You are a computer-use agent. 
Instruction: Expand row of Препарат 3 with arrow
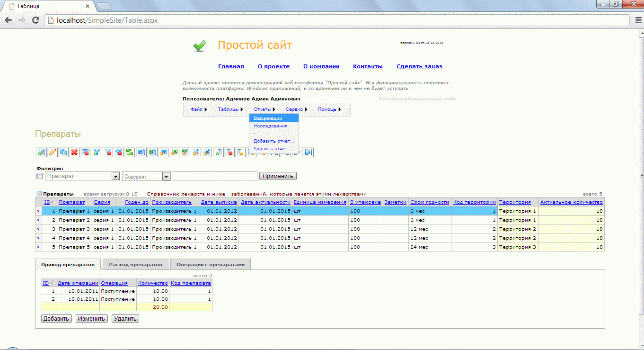[38, 229]
